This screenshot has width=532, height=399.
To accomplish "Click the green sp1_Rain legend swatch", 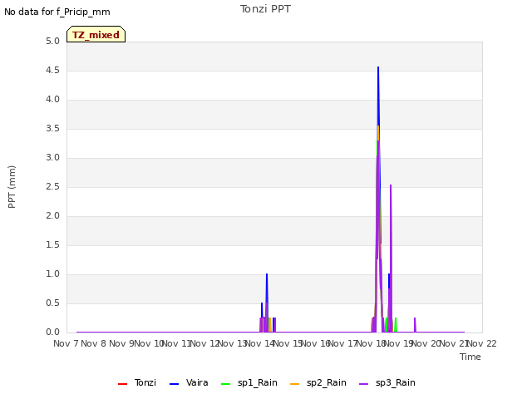I will point(225,384).
